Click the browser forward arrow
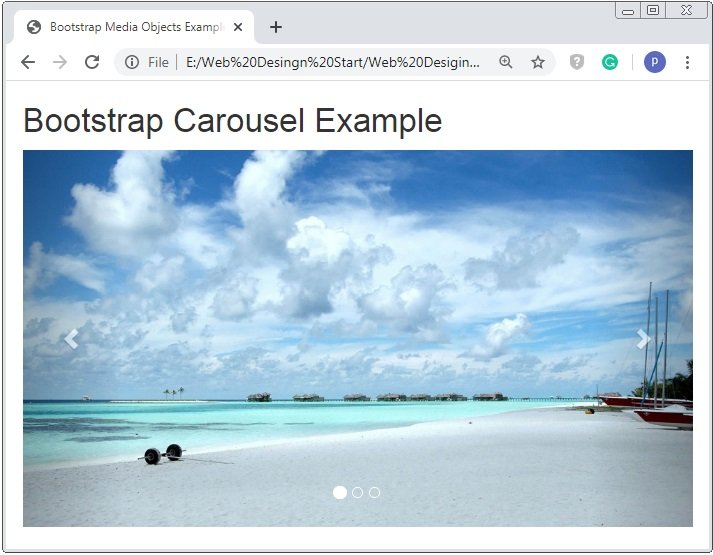Image resolution: width=713 pixels, height=555 pixels. [60, 62]
